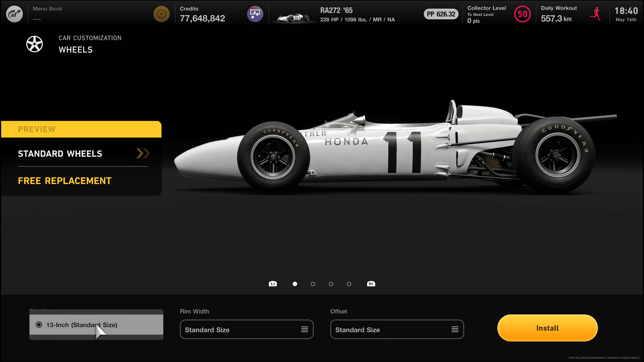
Task: Click the CAR CUSTOMIZATION heading
Action: pos(90,38)
